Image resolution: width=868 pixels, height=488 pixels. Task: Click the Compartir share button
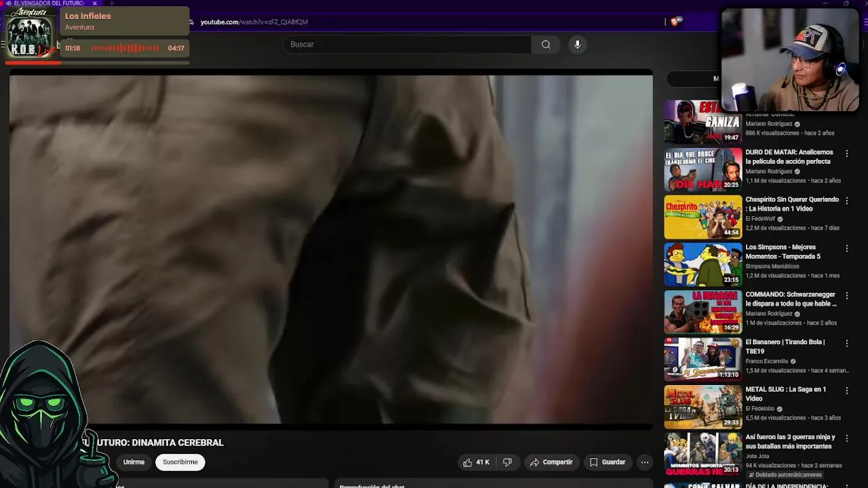tap(551, 462)
